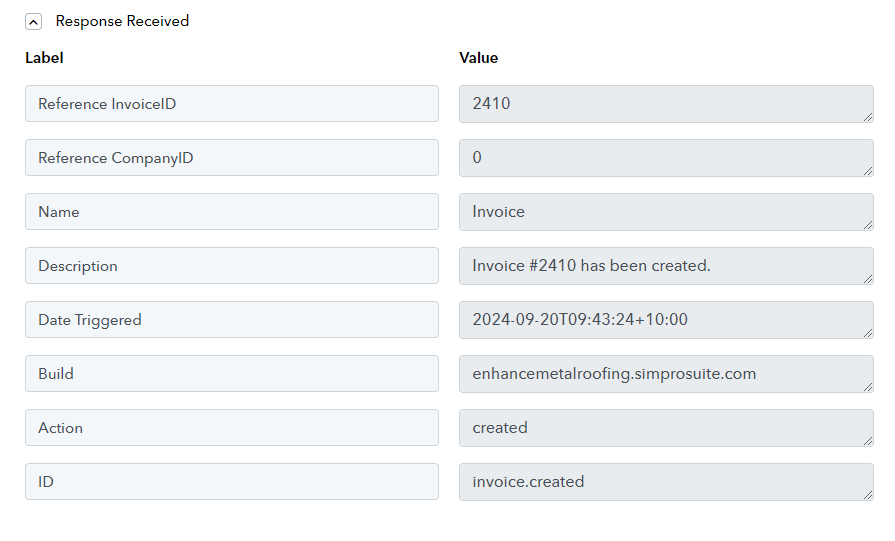Click the Reference InvoiceID label field
Image resolution: width=895 pixels, height=541 pixels.
point(232,103)
